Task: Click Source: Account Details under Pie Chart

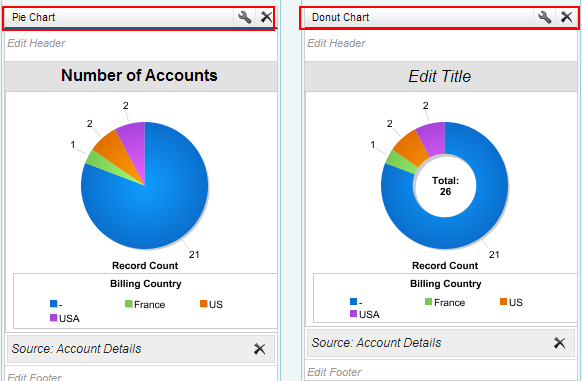Action: click(x=76, y=349)
